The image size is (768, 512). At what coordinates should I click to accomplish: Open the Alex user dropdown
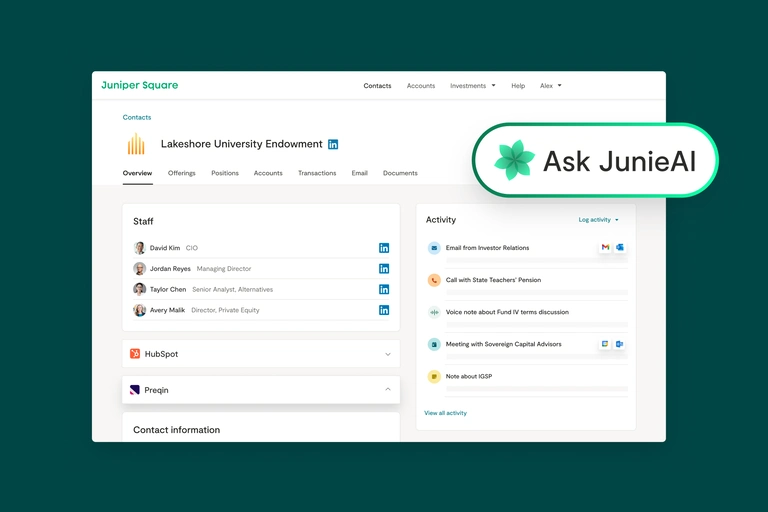click(551, 86)
